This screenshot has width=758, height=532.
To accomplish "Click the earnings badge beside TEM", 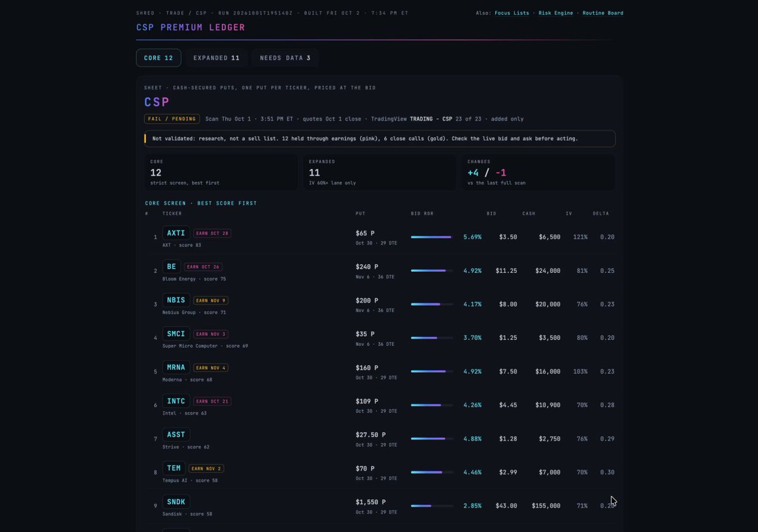I will click(207, 469).
